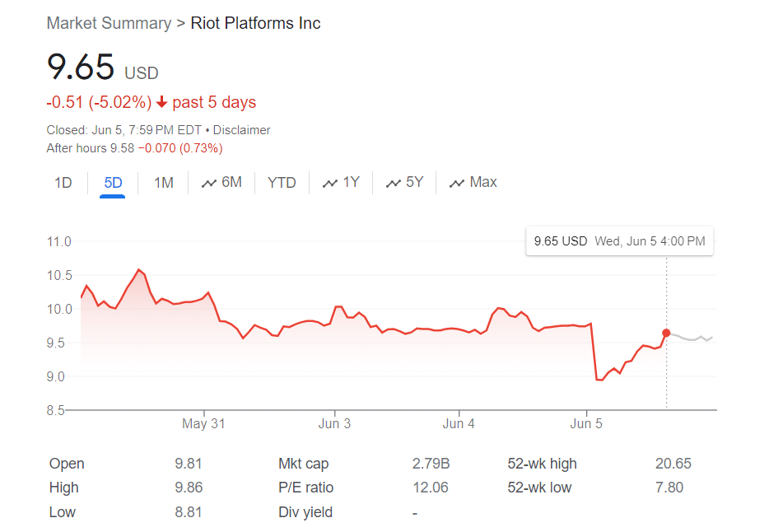The height and width of the screenshot is (532, 769).
Task: Click the red down arrow icon
Action: coord(162,102)
